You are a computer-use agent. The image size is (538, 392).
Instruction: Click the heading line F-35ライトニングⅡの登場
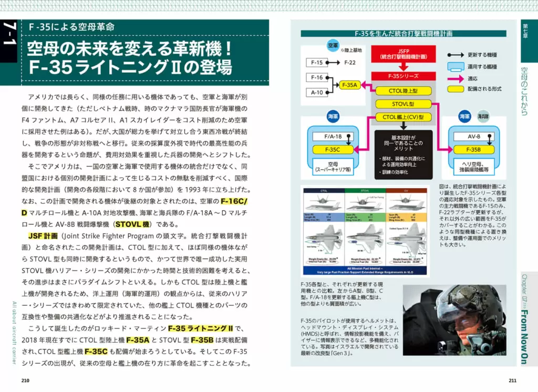(x=130, y=67)
